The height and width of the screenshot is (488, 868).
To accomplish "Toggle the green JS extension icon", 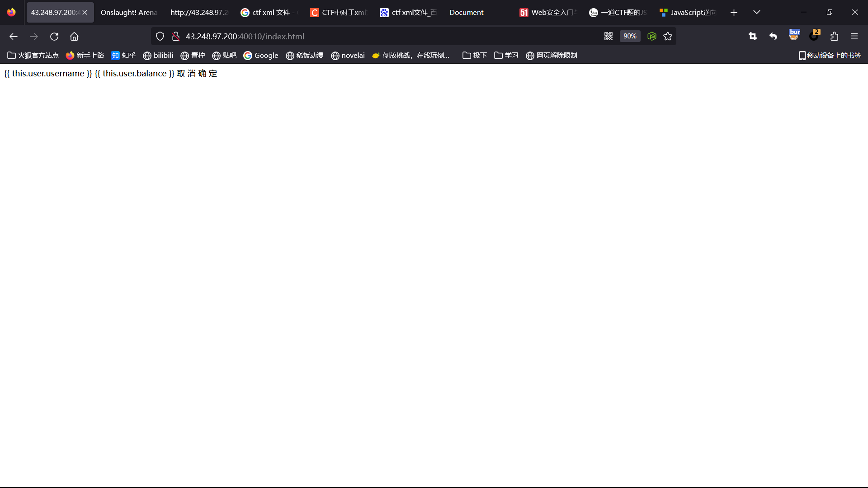I will click(x=651, y=37).
